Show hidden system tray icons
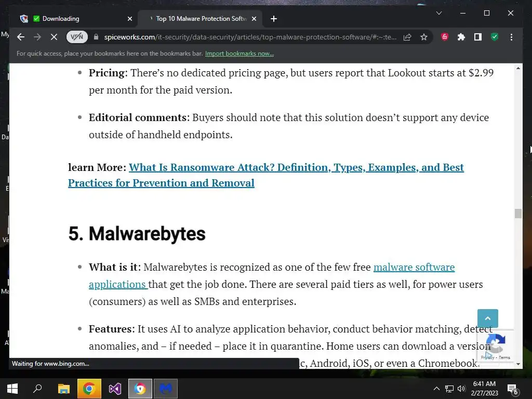 [436, 389]
